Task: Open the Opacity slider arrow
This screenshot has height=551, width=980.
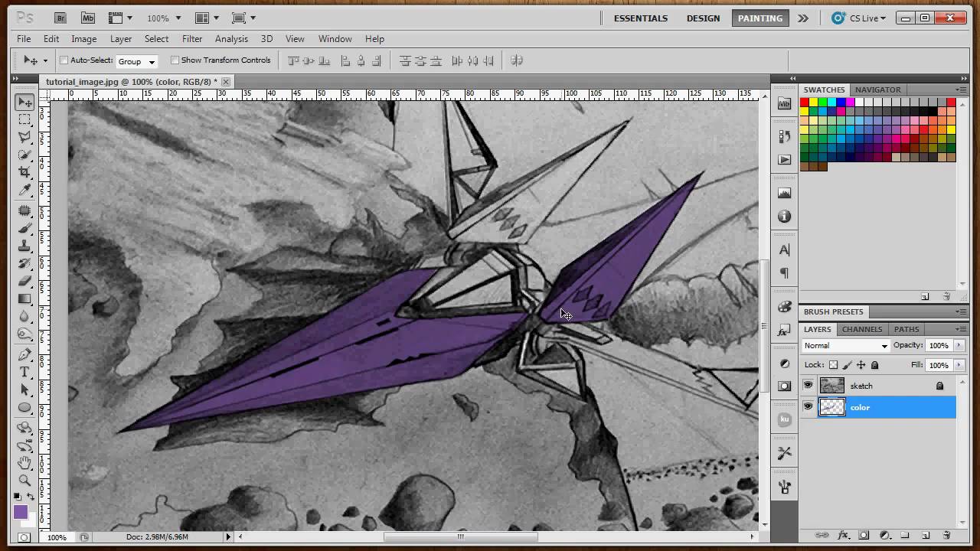Action: point(959,346)
